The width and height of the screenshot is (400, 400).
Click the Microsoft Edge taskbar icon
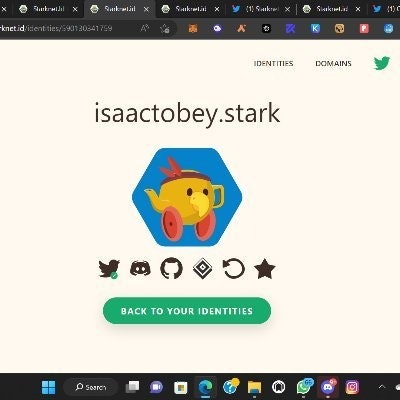coord(205,387)
